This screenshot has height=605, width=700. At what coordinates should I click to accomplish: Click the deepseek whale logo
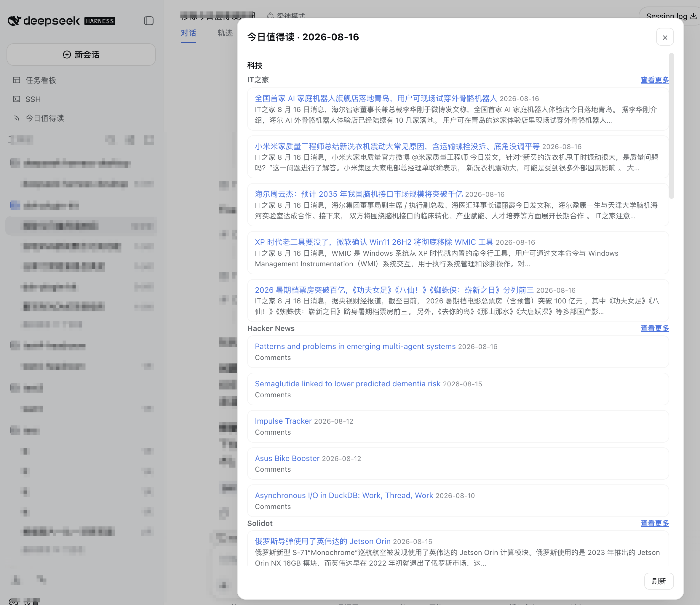(15, 21)
